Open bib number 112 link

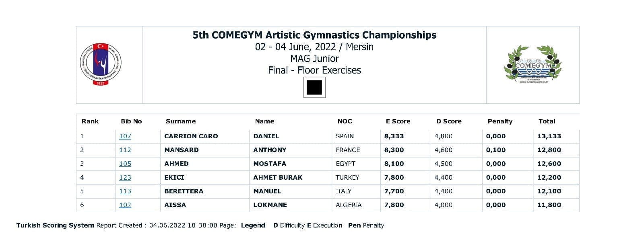tap(125, 150)
